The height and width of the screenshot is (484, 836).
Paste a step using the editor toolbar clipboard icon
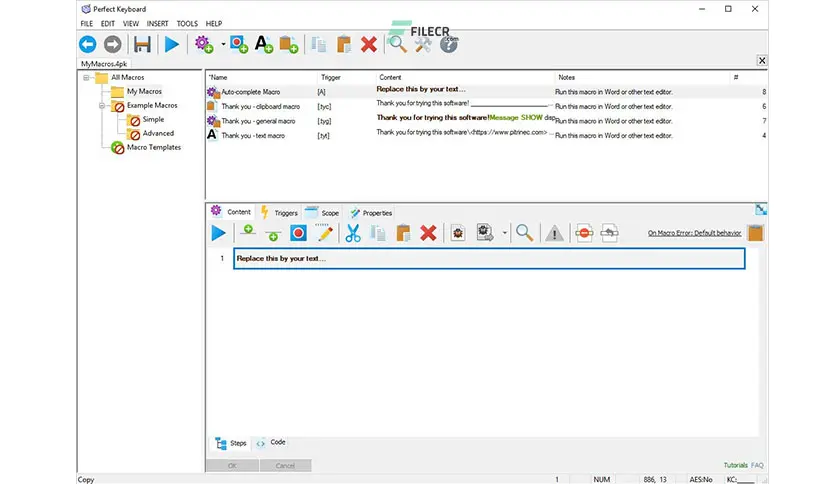point(403,233)
